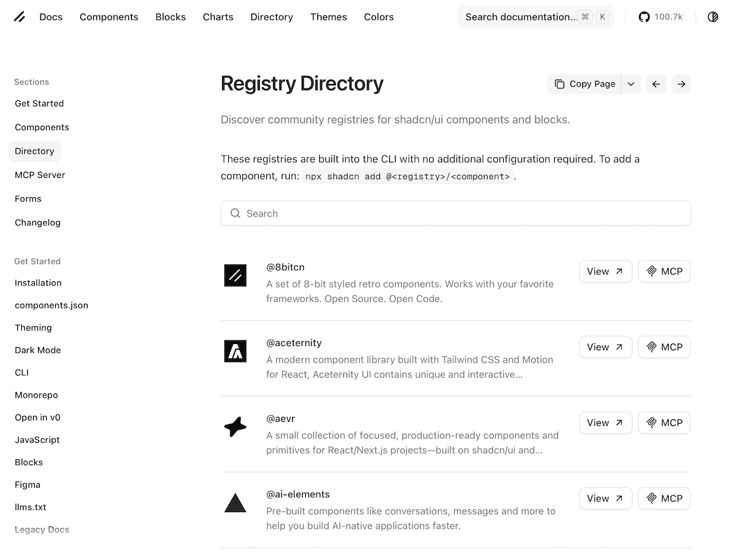
Task: Open the Copy Page dropdown chevron
Action: point(631,84)
